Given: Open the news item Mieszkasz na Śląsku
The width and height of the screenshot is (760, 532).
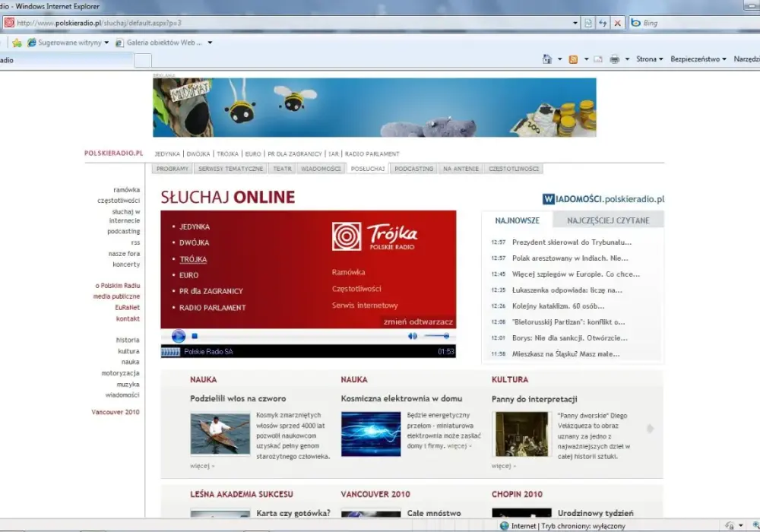Looking at the screenshot, I should coord(565,354).
